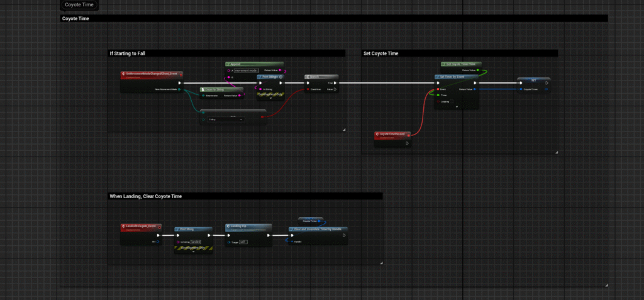Expand the Landed Print String advanced options
Viewport: 644px width, 300px height.
click(193, 252)
